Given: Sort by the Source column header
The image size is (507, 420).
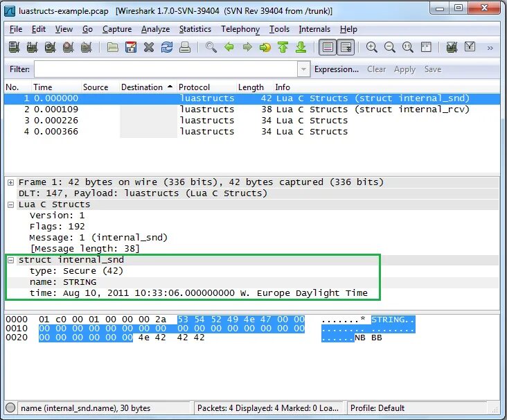Looking at the screenshot, I should point(100,87).
